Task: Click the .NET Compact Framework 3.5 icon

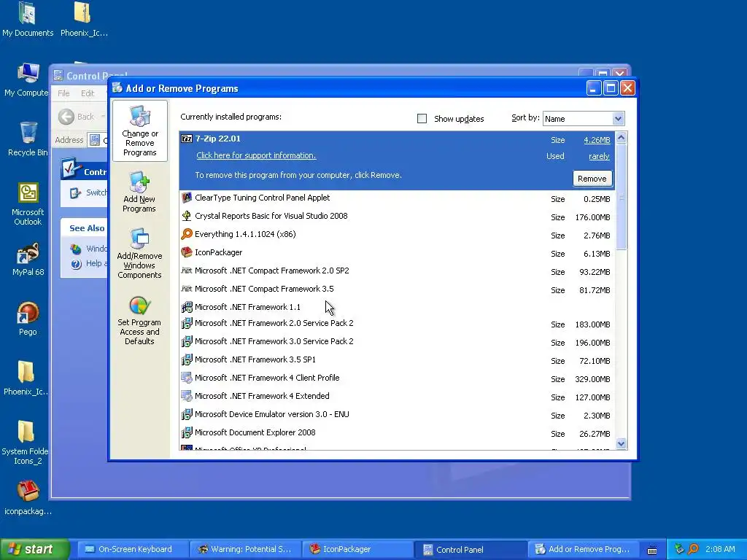Action: click(187, 289)
